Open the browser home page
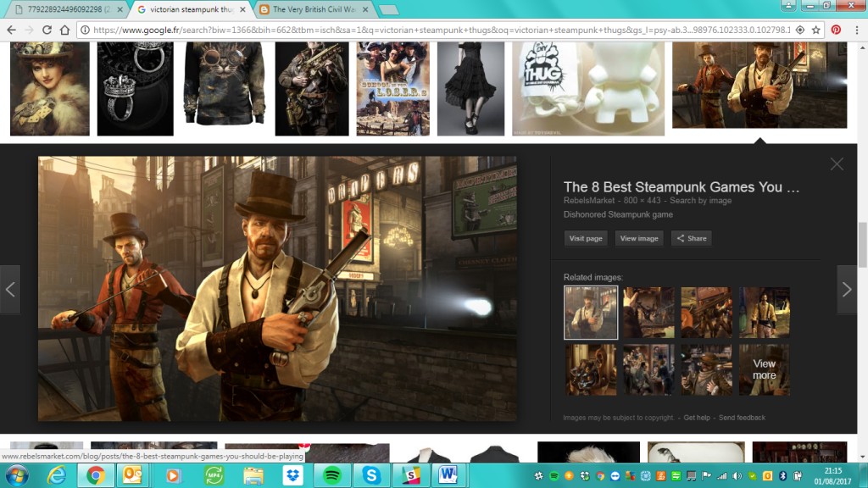 tap(64, 30)
